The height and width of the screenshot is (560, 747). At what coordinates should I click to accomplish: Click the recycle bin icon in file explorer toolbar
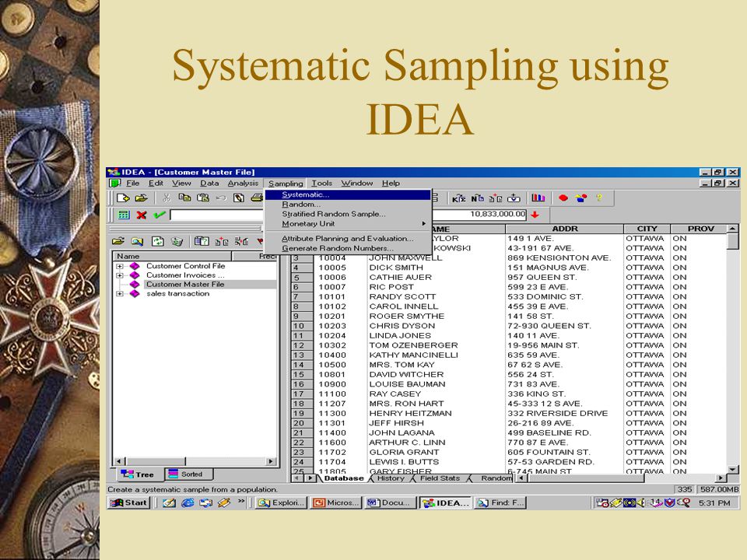[177, 241]
